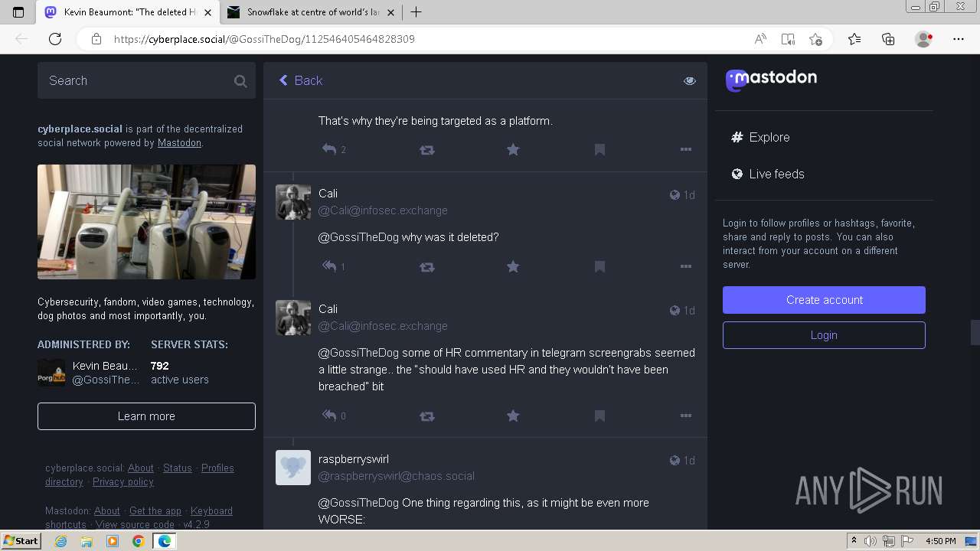Open Chrome from the taskbar

[139, 541]
